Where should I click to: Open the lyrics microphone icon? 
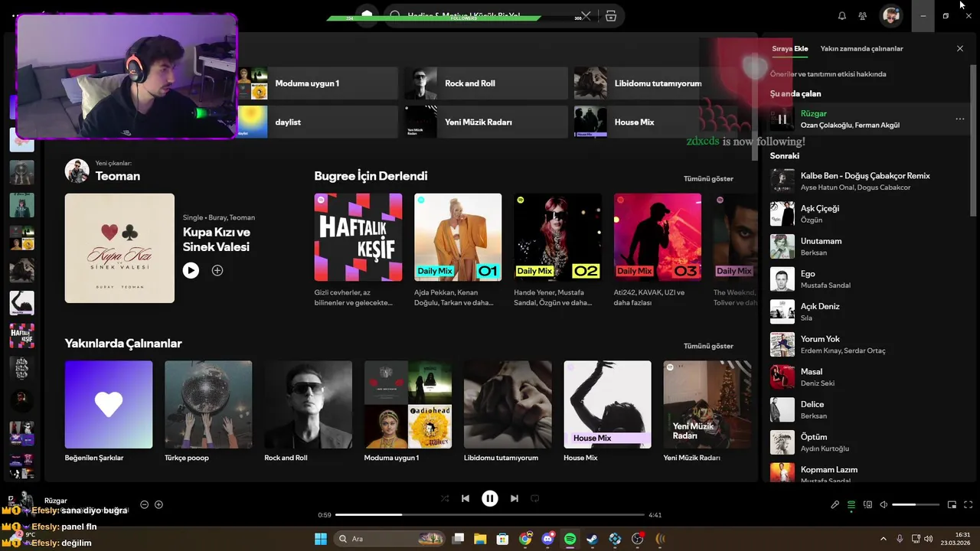pyautogui.click(x=835, y=504)
